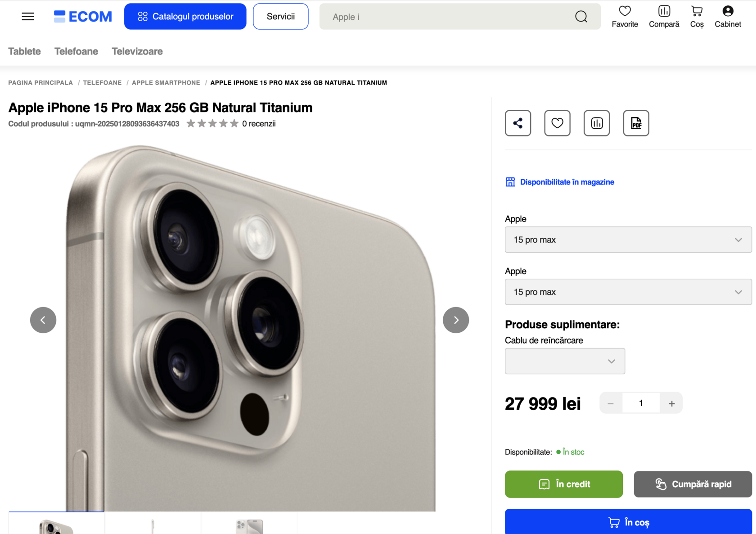
Task: Expand the second Apple 15 pro max dropdown
Action: coord(628,292)
